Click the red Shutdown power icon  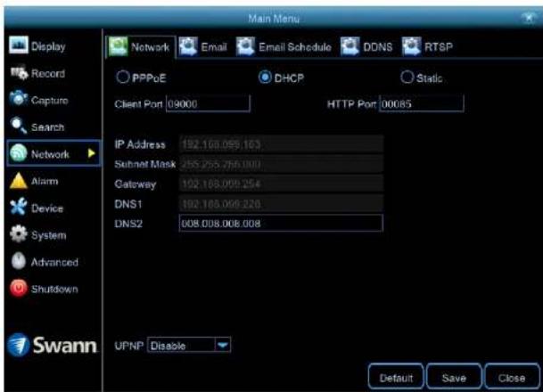(x=19, y=288)
